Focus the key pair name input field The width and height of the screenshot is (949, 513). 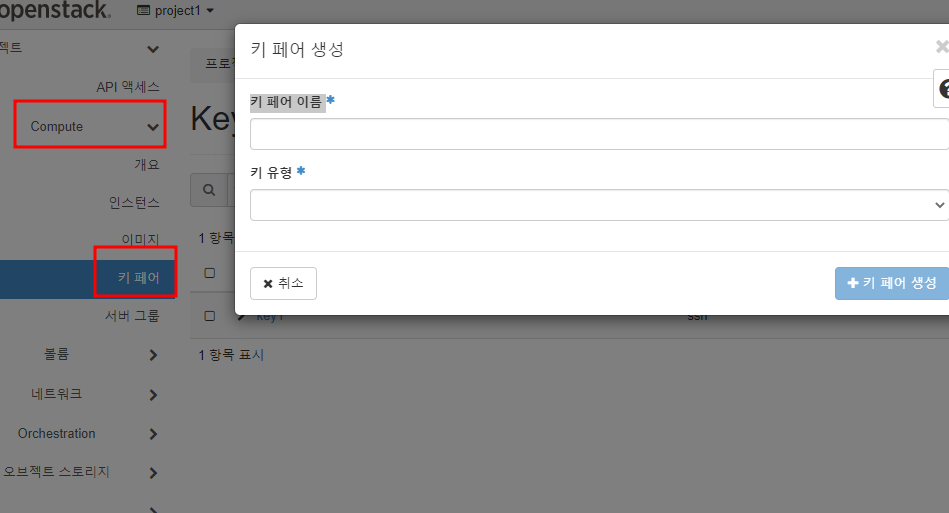point(599,134)
